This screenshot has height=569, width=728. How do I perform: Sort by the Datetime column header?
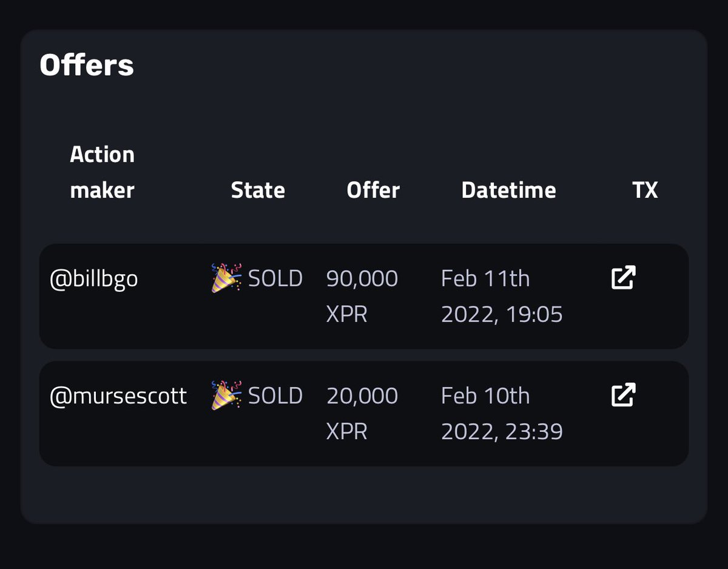click(x=508, y=190)
